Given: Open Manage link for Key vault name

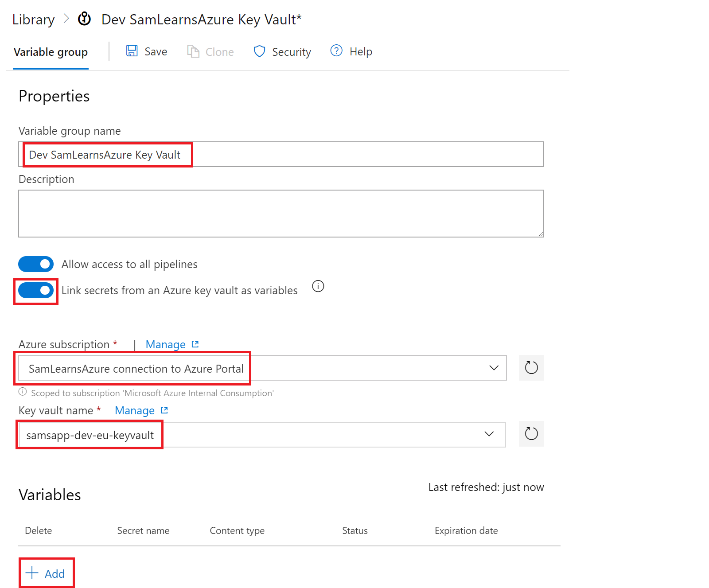Looking at the screenshot, I should (135, 410).
